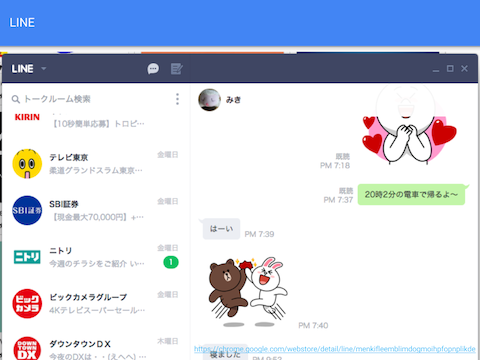Open the テレビ東京 conversation
This screenshot has height=360, width=480.
click(x=96, y=164)
